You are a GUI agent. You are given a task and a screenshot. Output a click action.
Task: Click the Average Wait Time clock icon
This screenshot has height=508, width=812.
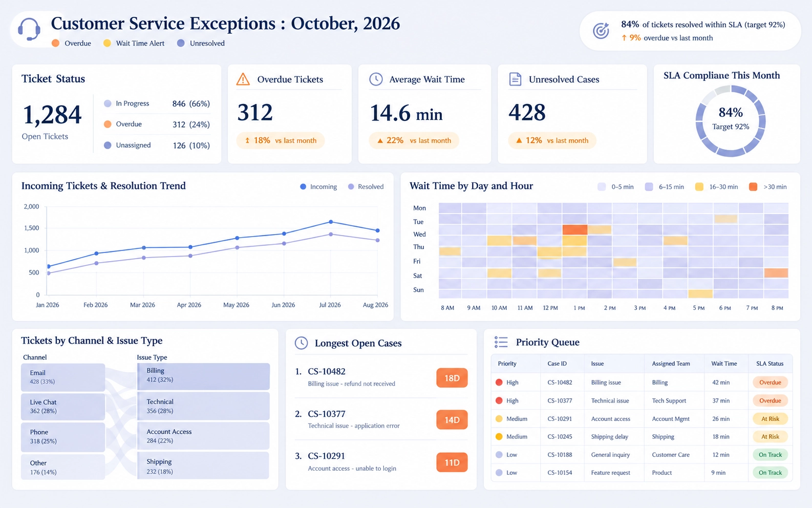[376, 79]
